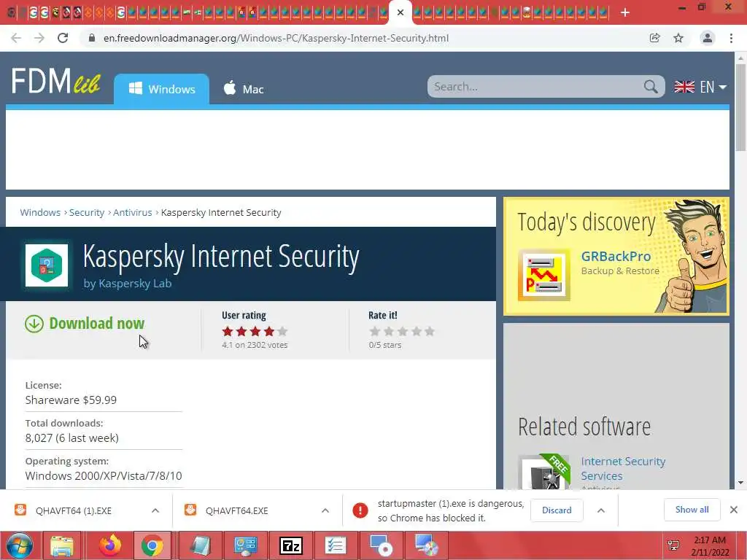Expand options for blocked startupmaster download
The height and width of the screenshot is (560, 747).
tap(601, 510)
